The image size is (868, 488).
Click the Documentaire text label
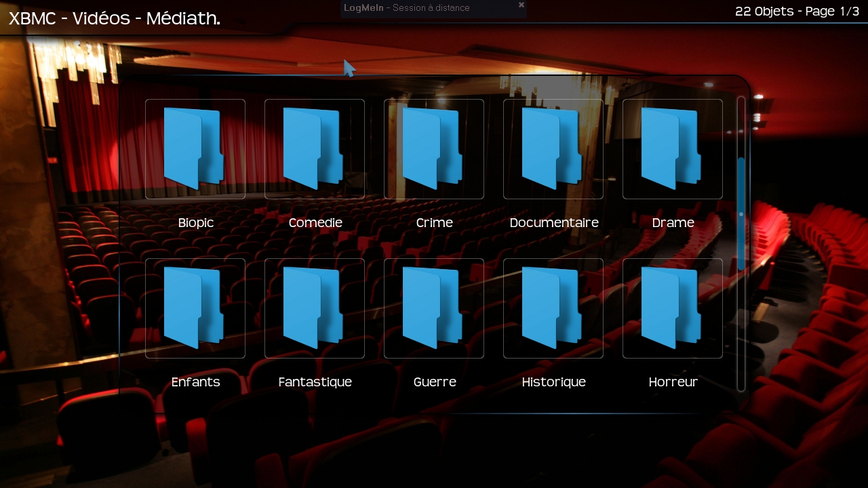553,223
